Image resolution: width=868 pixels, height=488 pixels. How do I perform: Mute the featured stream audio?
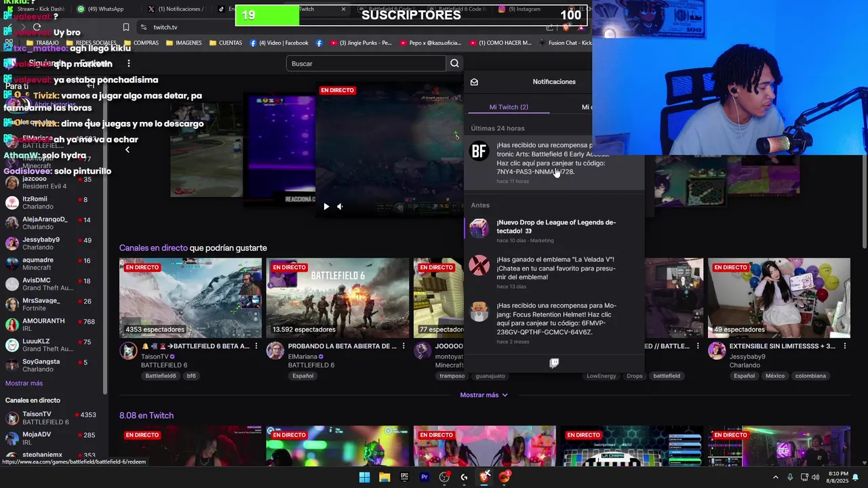coord(340,207)
